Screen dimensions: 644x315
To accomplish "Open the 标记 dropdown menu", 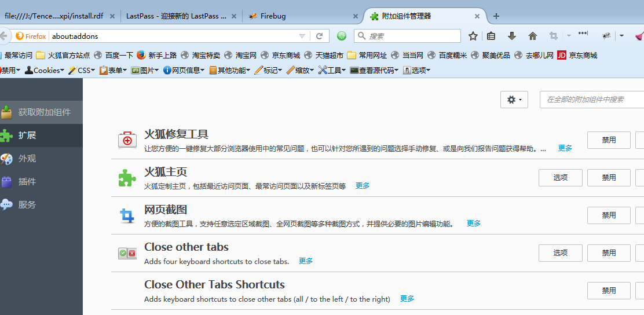I will pos(268,70).
